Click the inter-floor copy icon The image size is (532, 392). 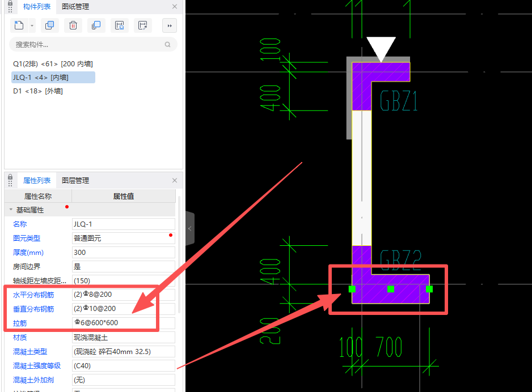pos(96,25)
